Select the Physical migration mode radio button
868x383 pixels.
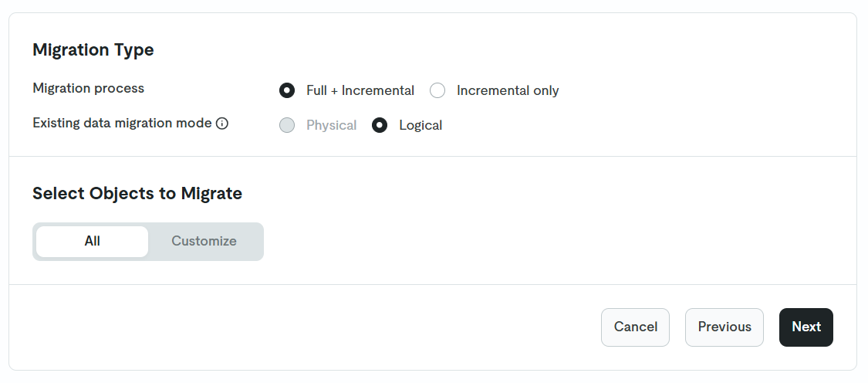click(x=287, y=125)
